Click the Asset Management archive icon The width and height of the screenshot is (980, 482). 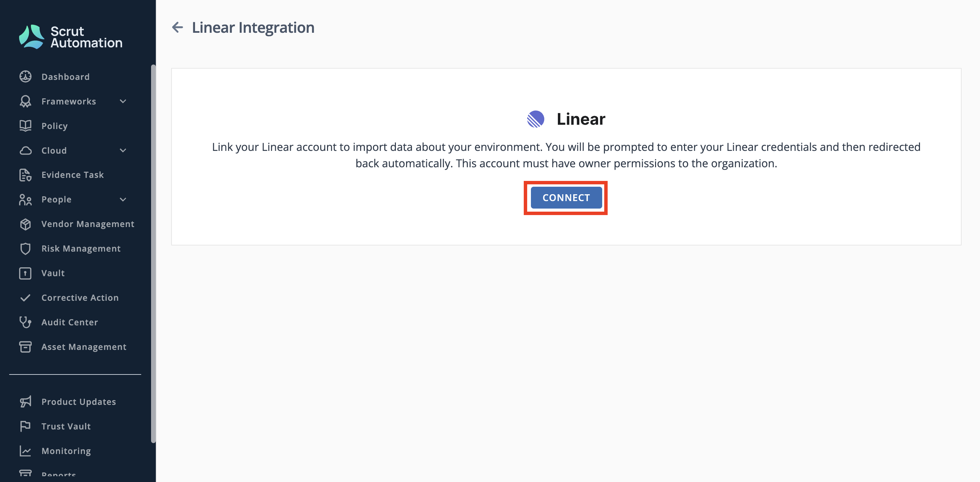click(x=26, y=347)
